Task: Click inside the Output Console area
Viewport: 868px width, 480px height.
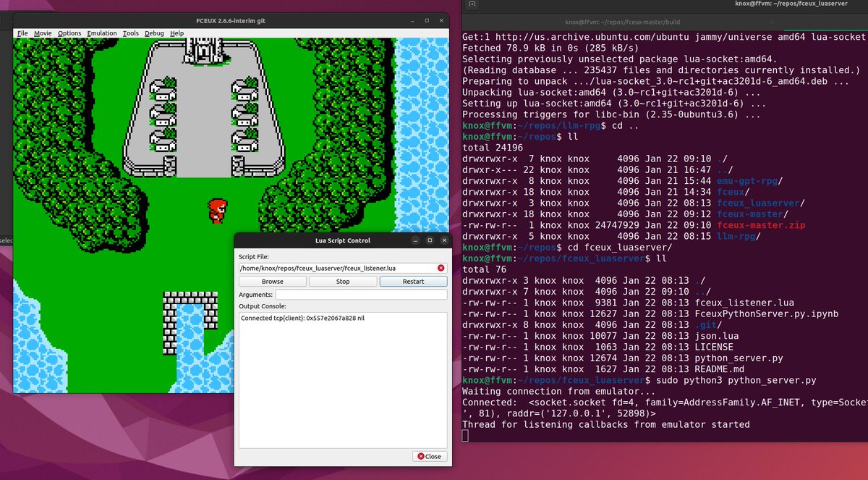Action: pyautogui.click(x=342, y=376)
